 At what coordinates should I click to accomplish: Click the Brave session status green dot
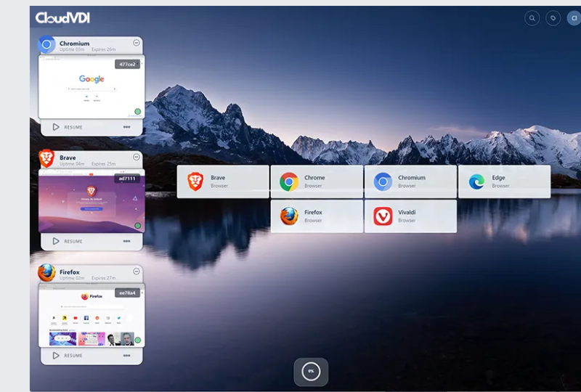138,226
